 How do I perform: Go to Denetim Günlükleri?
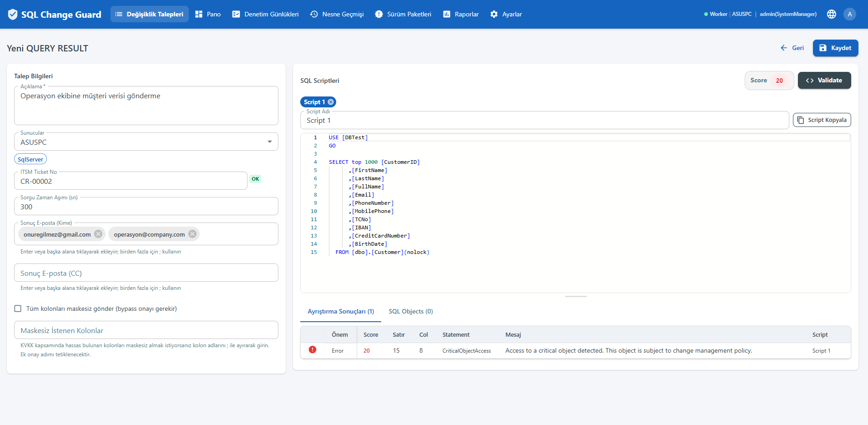(265, 14)
